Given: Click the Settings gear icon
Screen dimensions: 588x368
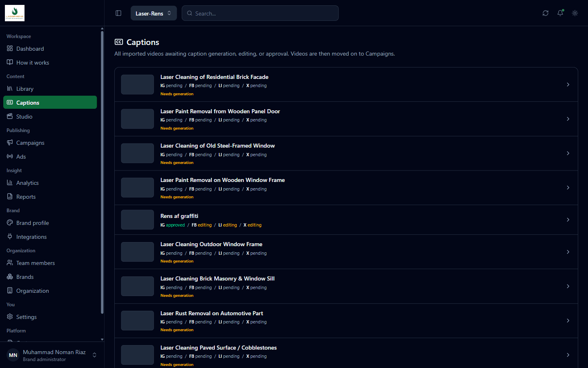Looking at the screenshot, I should pos(10,317).
